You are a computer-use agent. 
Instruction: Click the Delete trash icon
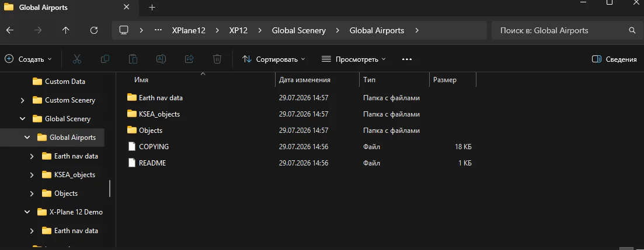coord(217,59)
